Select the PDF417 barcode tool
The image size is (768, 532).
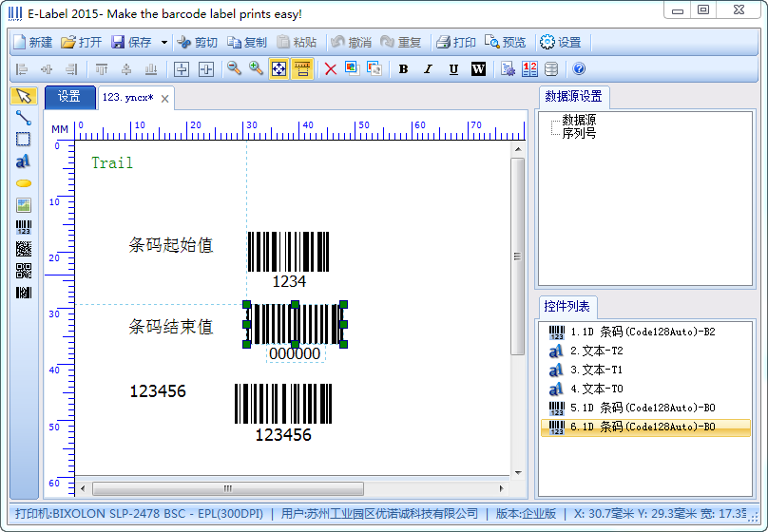point(24,293)
